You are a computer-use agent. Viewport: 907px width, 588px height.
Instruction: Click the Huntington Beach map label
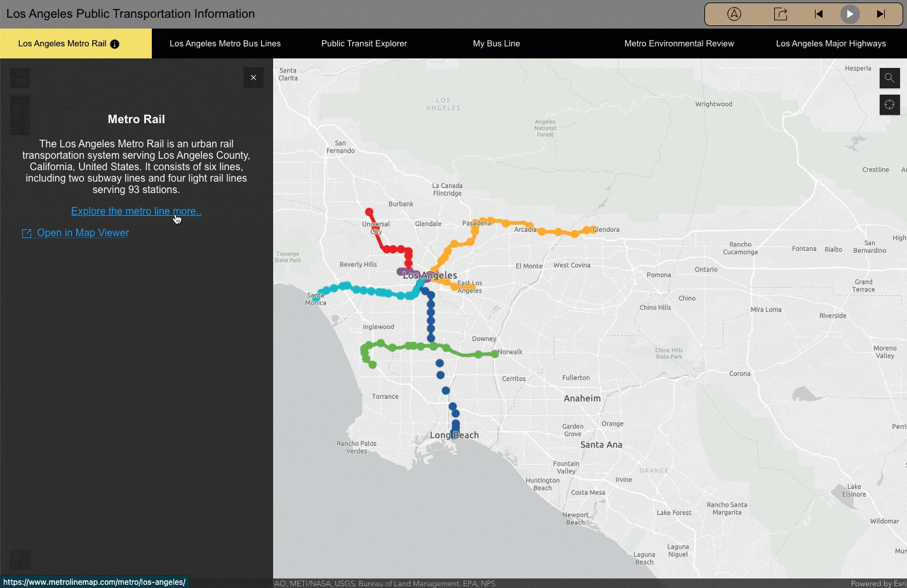click(x=542, y=484)
